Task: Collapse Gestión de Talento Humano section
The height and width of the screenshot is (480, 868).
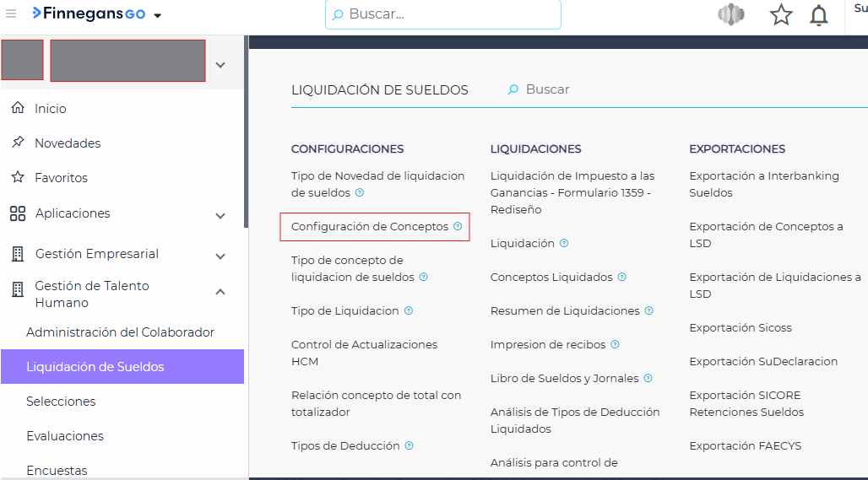Action: click(x=220, y=292)
